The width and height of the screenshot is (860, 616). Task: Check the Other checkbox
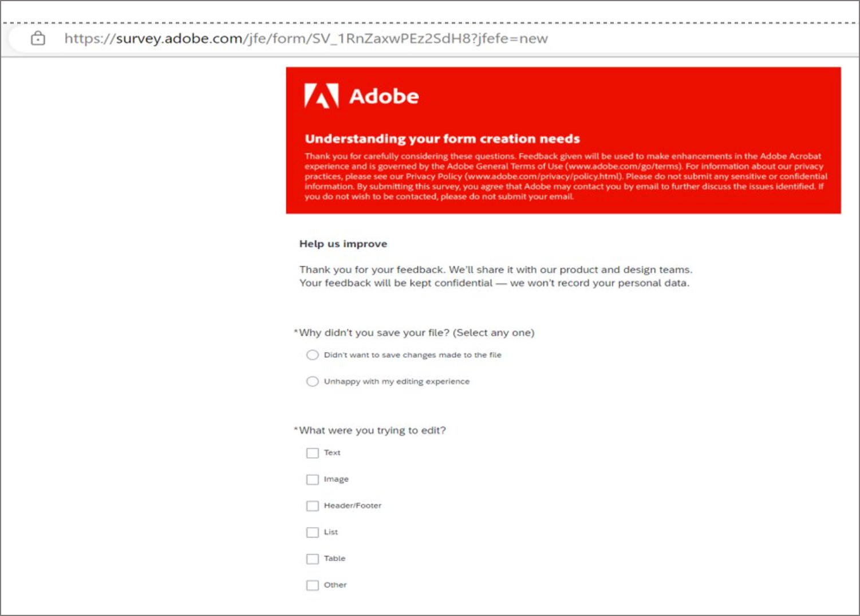point(312,585)
